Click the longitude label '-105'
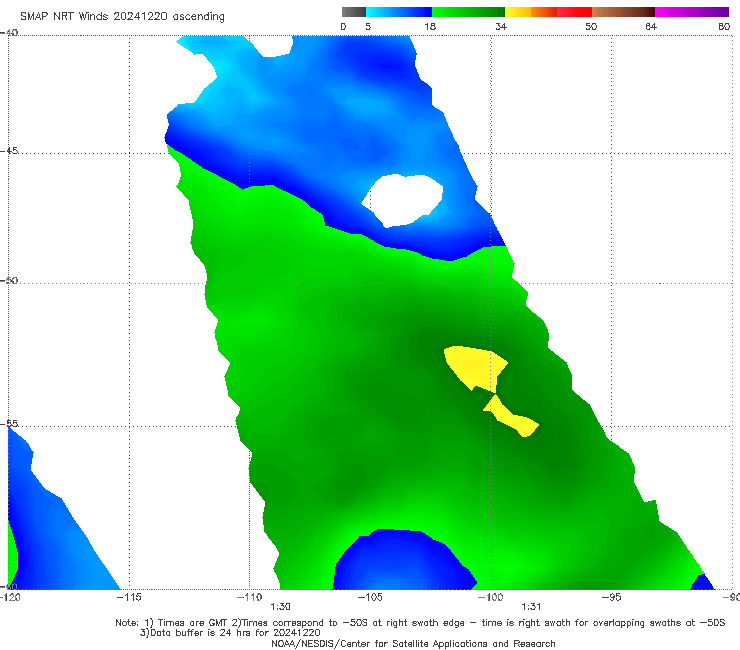The image size is (740, 650). point(370,597)
